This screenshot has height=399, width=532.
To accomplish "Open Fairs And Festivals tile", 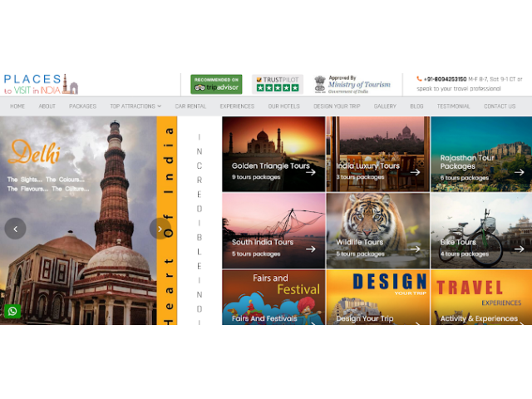I will [273, 297].
